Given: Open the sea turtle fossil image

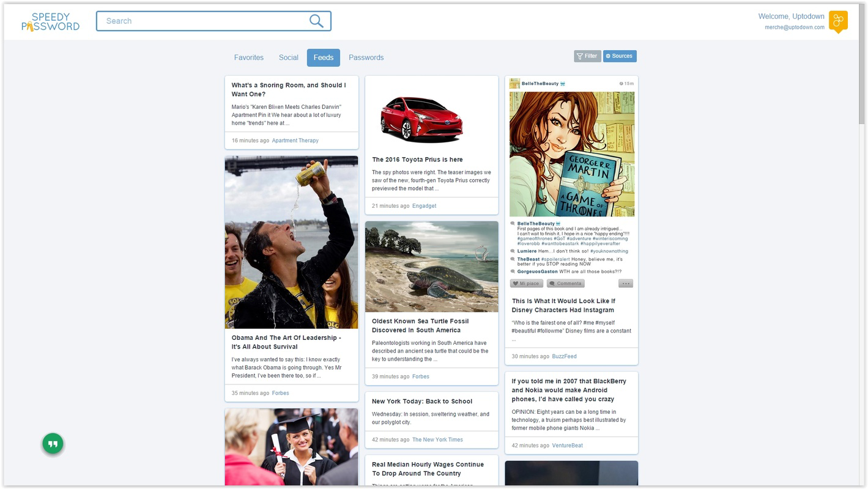Looking at the screenshot, I should (x=432, y=267).
